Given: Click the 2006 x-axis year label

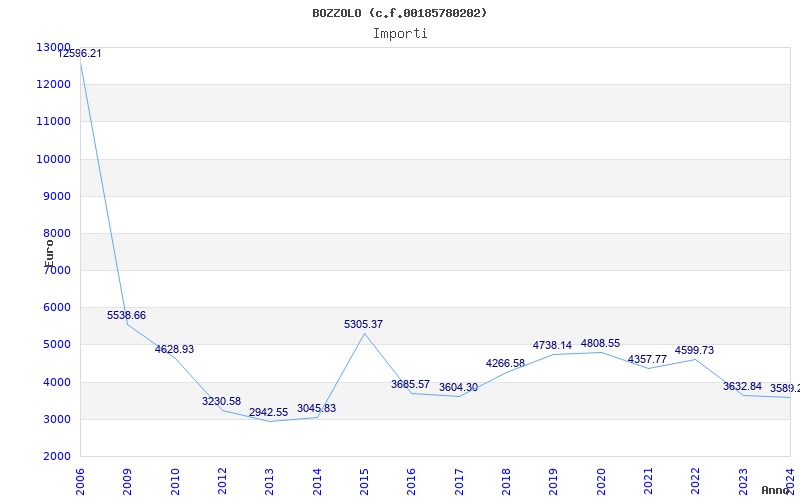Looking at the screenshot, I should (80, 482).
